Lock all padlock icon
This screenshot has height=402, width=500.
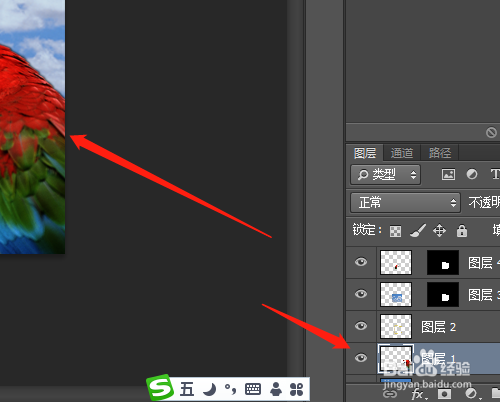point(462,230)
